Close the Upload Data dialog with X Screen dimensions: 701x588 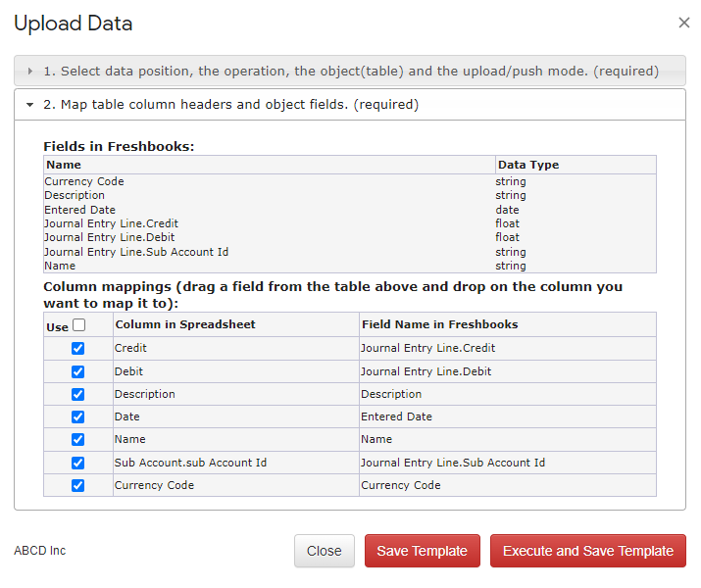(x=683, y=23)
